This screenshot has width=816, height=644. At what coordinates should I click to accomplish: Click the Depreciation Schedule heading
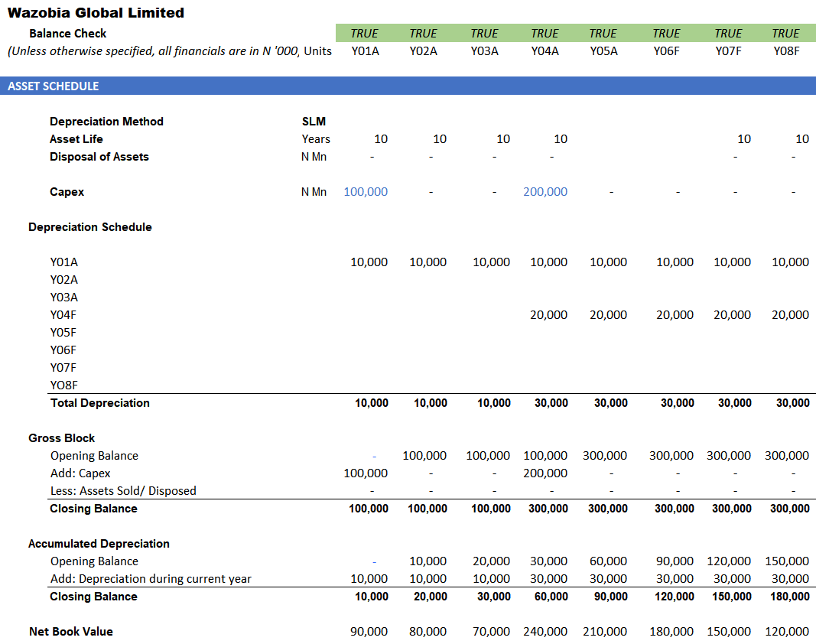[x=90, y=227]
